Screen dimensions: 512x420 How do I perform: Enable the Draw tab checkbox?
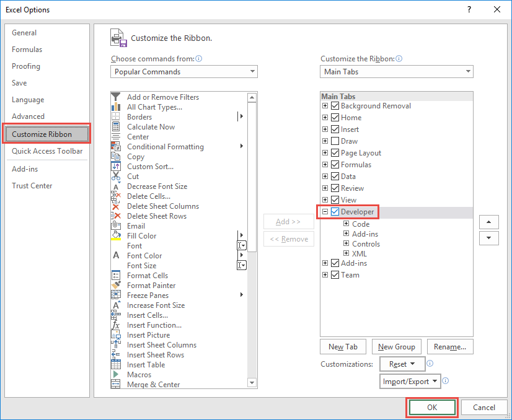[x=333, y=141]
